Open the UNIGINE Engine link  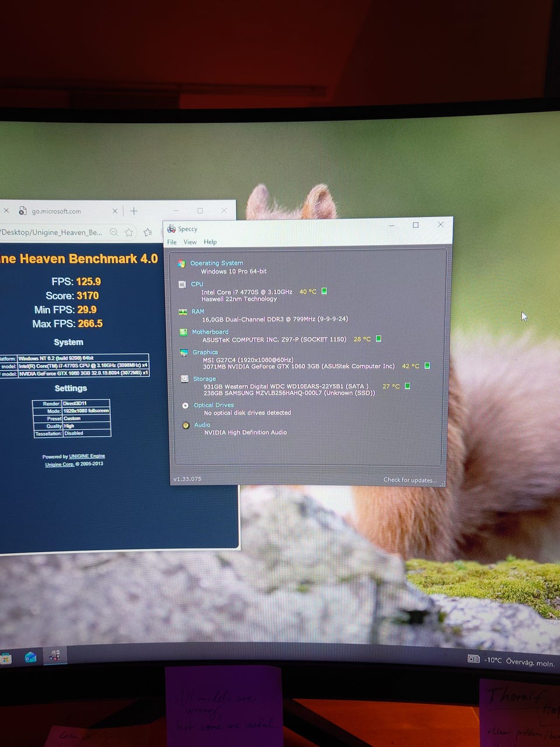(87, 456)
